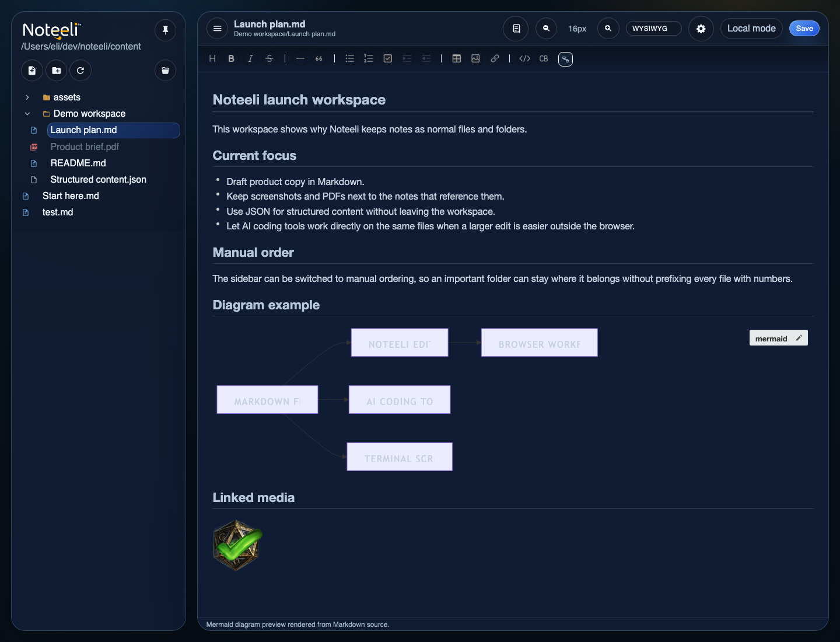
Task: Edit the mermaid diagram via pencil icon
Action: point(799,338)
